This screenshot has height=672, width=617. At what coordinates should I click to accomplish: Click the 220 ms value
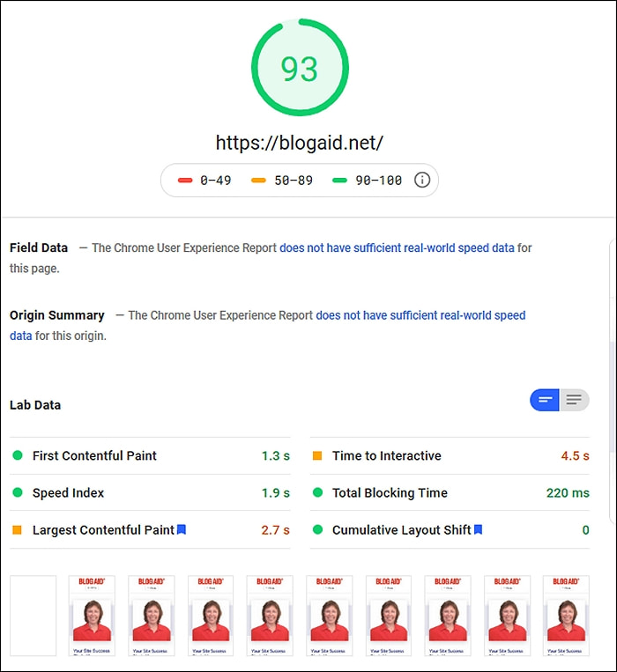tap(568, 493)
